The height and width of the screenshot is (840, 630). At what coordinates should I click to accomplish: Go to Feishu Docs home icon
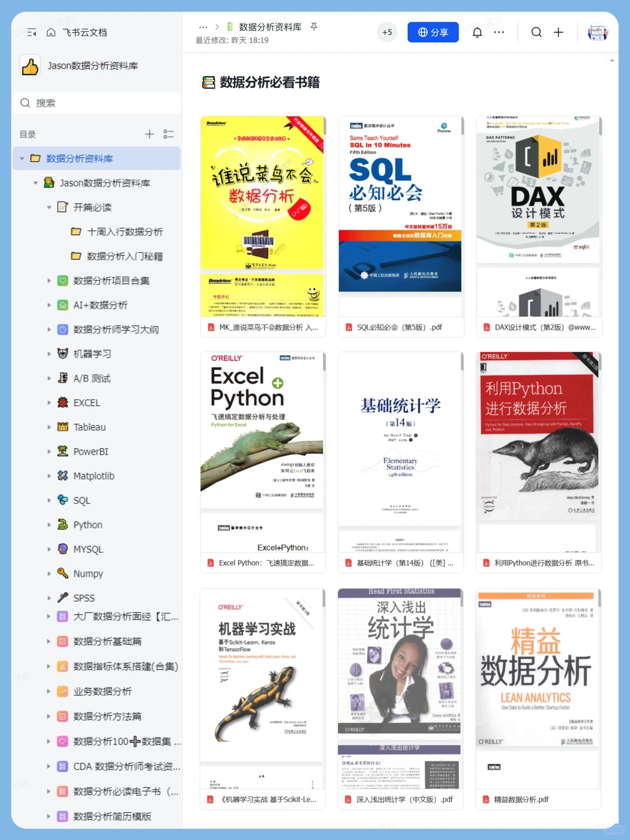click(51, 33)
